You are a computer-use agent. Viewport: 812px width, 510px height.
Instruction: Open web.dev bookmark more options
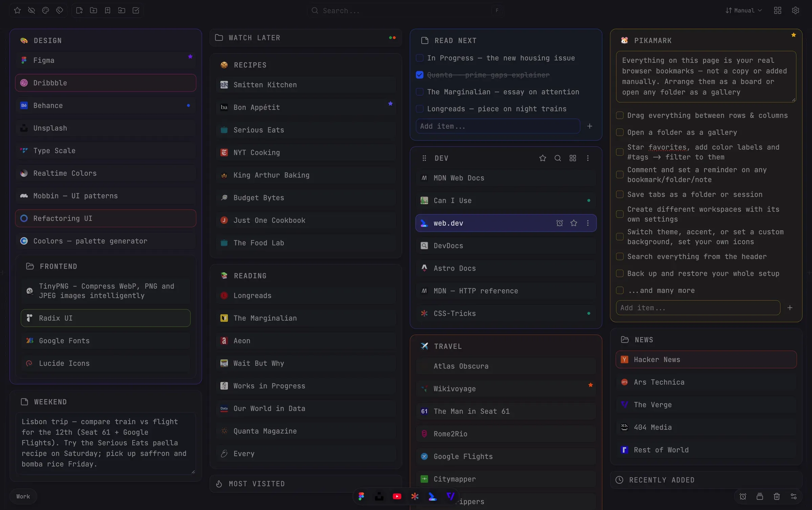click(x=588, y=223)
